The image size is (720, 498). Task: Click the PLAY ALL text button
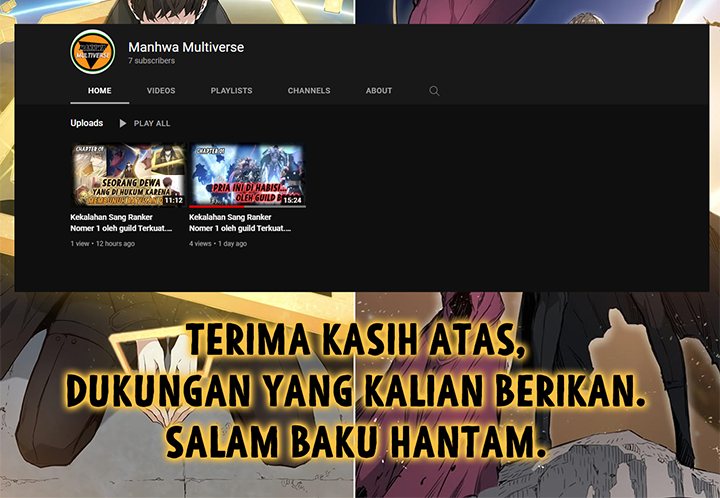click(151, 124)
